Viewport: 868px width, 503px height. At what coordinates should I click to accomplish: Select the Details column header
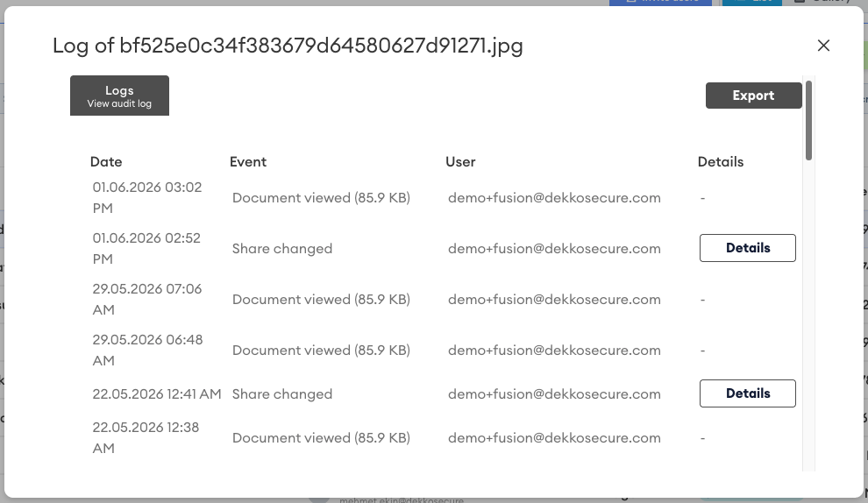(720, 162)
